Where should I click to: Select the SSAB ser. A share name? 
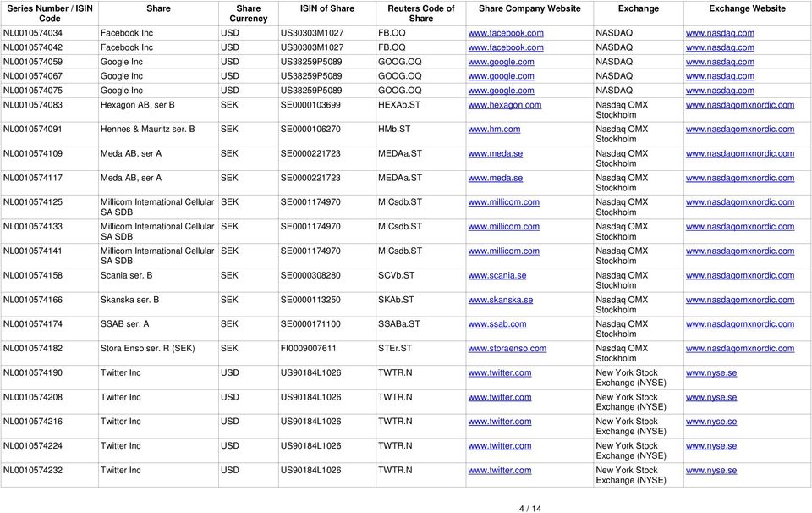124,324
